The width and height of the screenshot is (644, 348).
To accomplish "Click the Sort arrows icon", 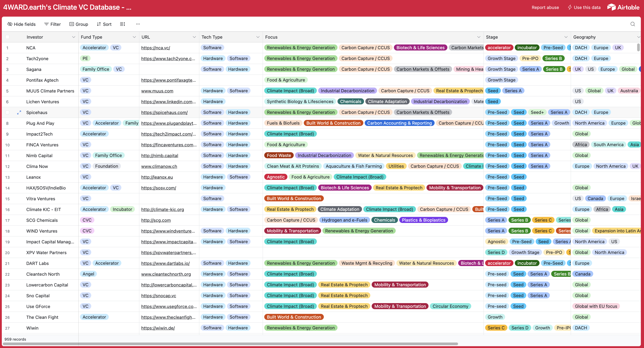I will click(99, 24).
